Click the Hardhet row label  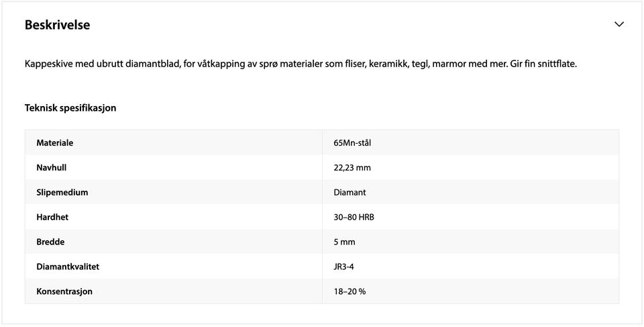point(52,217)
